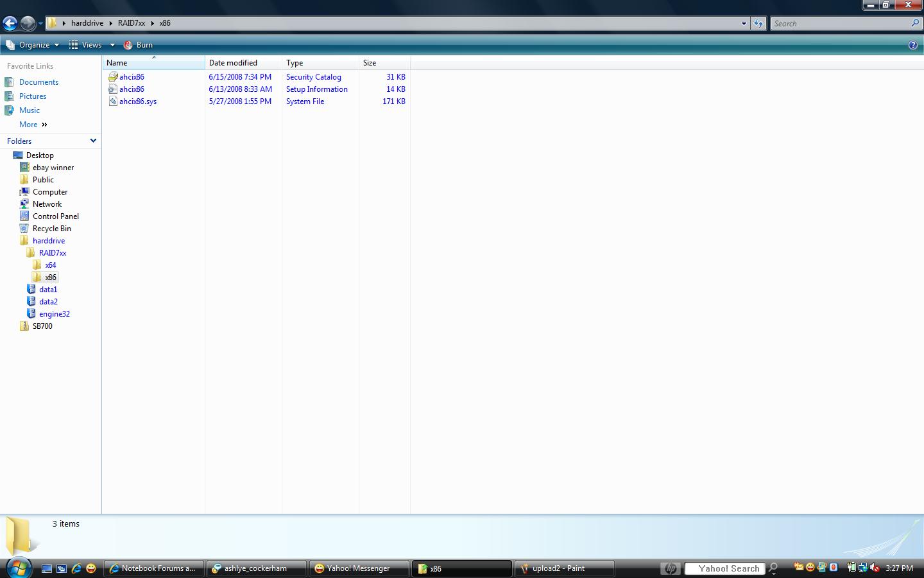Sort files by Date modified column
This screenshot has height=578, width=924.
(x=244, y=63)
